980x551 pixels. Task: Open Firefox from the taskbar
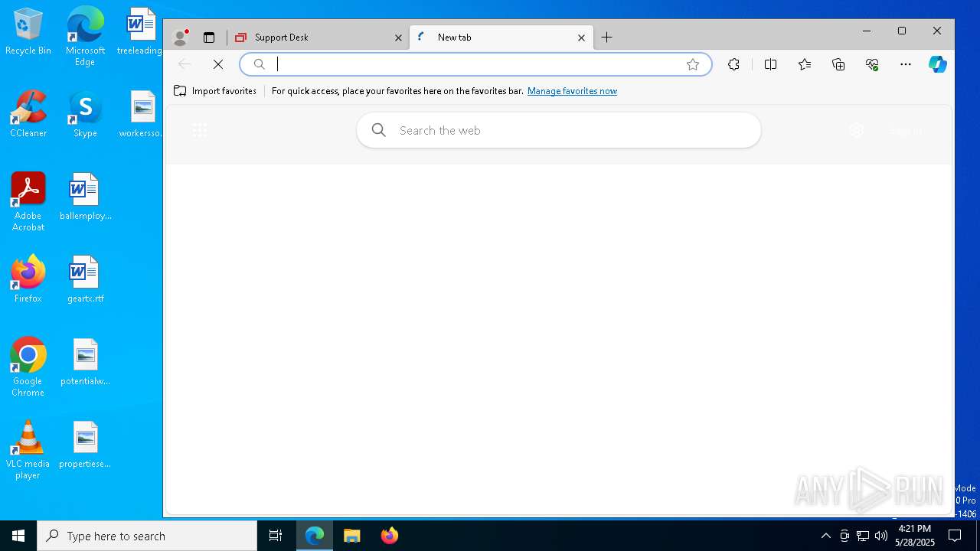click(389, 536)
